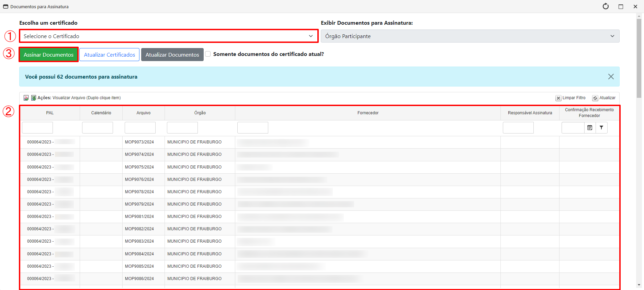Click the Órgão column filter box
Image resolution: width=644 pixels, height=290 pixels.
pyautogui.click(x=182, y=128)
